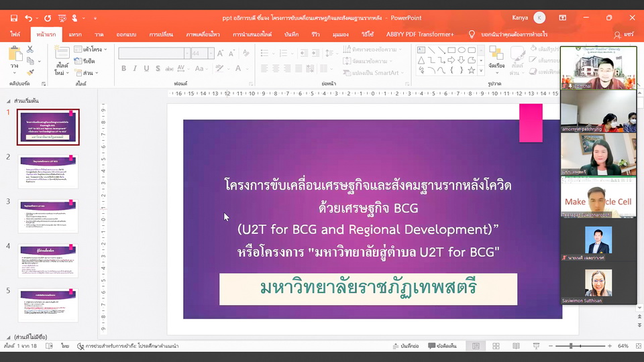Viewport: 644px width, 362px height.
Task: Click the Share (แชร์) button
Action: (x=624, y=35)
